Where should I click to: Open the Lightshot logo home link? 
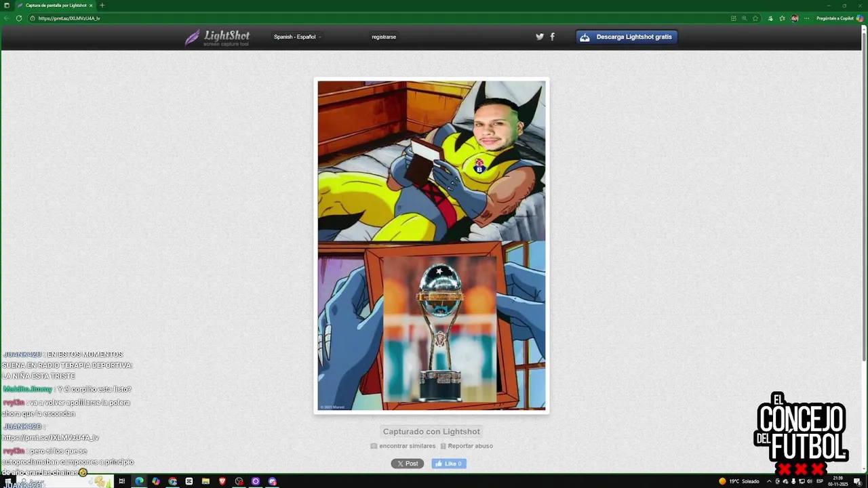(218, 37)
